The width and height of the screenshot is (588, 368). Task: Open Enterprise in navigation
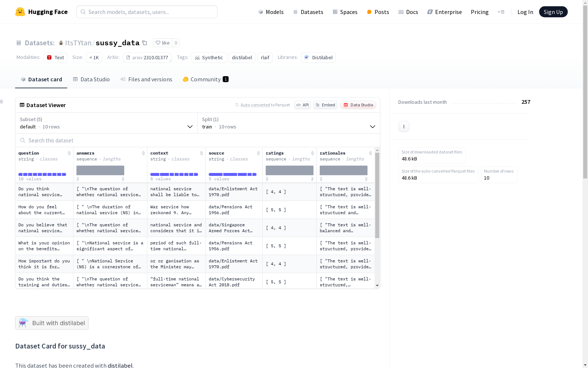point(444,12)
